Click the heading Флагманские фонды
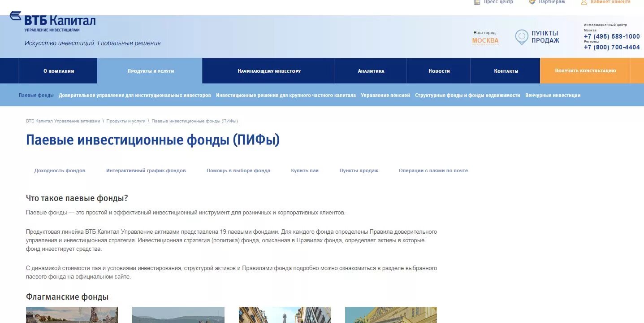 [x=67, y=297]
